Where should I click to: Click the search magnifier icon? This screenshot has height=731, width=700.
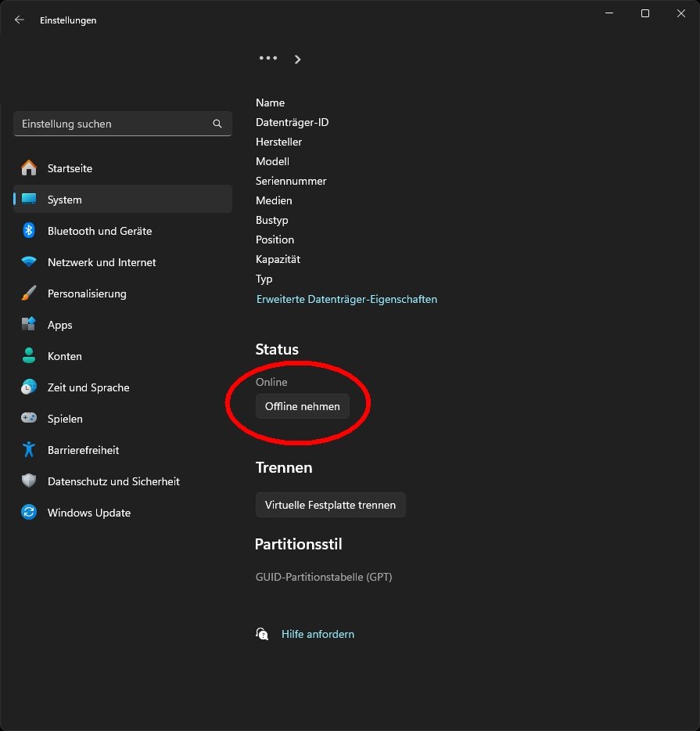pyautogui.click(x=217, y=124)
